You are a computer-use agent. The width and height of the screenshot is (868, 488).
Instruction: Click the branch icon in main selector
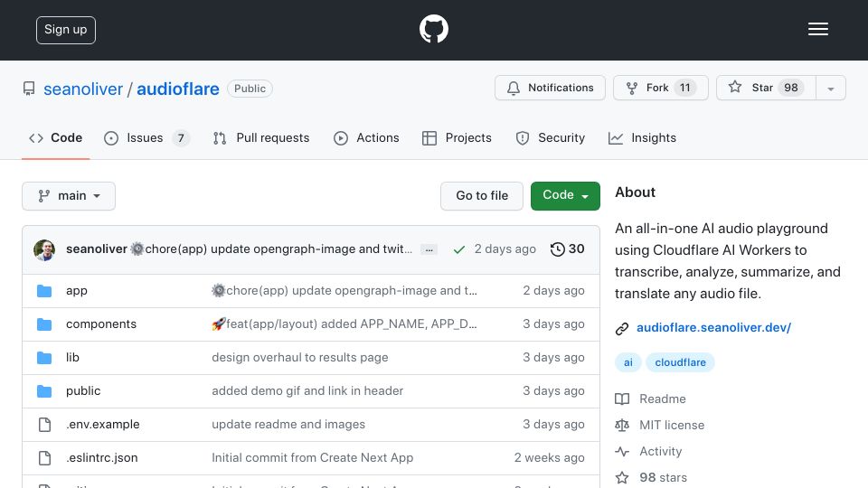[x=43, y=196]
